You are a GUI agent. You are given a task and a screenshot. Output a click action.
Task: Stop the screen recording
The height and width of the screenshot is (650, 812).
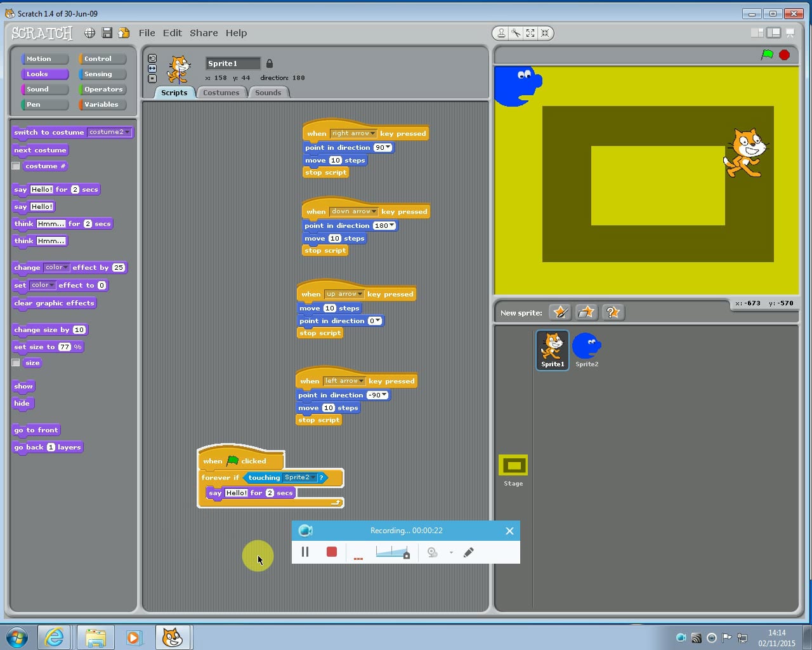332,552
